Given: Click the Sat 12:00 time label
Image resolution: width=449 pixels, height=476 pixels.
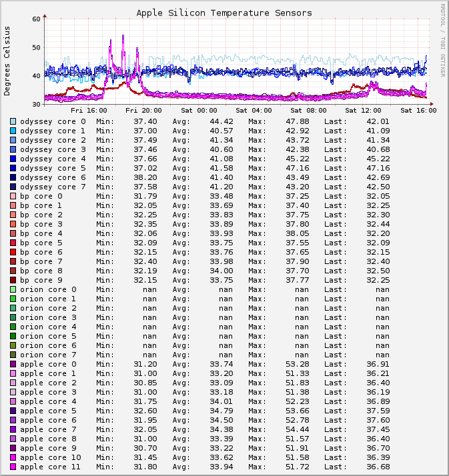Looking at the screenshot, I should tap(363, 111).
